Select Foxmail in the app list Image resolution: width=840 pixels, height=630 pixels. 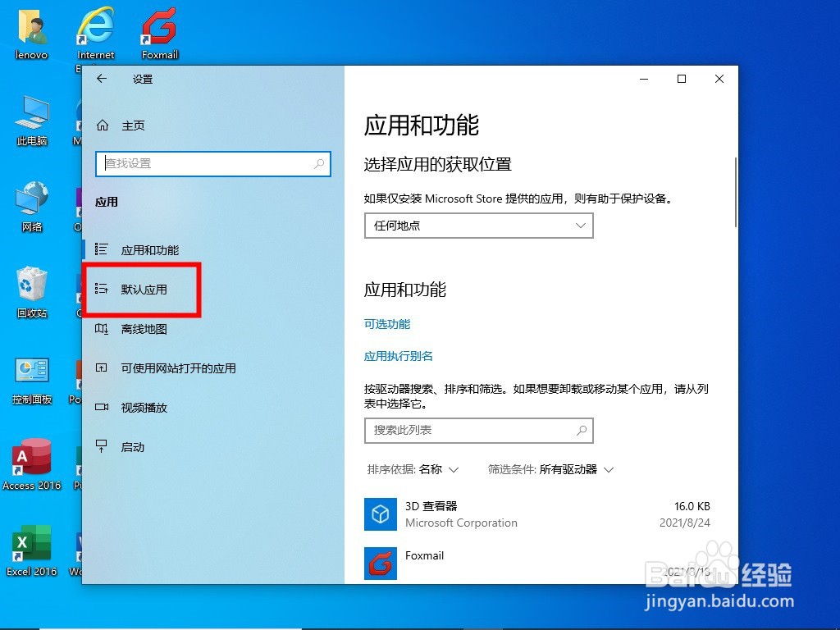537,564
